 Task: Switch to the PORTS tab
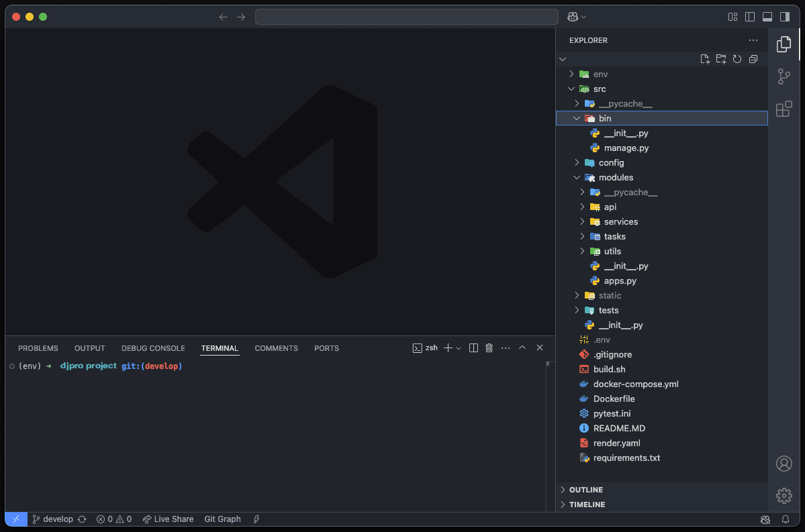click(326, 348)
